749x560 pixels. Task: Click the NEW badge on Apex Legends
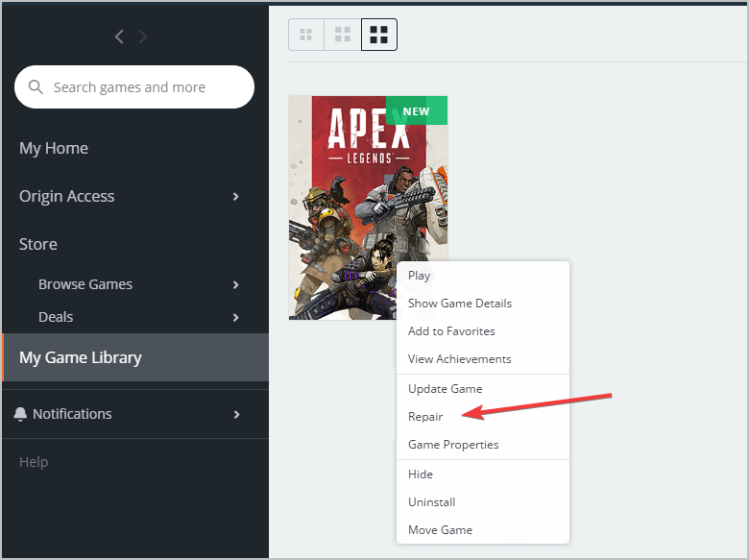tap(417, 110)
